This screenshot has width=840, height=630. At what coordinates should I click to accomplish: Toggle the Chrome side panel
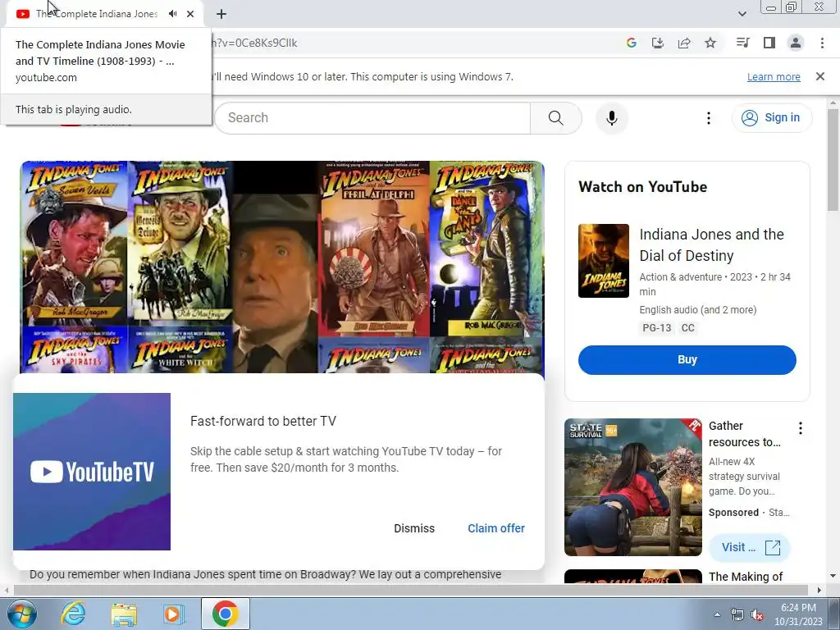point(769,43)
